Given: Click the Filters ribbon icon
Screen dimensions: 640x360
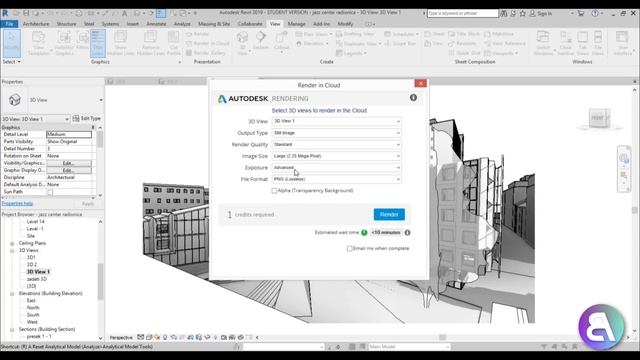Looking at the screenshot, I should pos(82,41).
